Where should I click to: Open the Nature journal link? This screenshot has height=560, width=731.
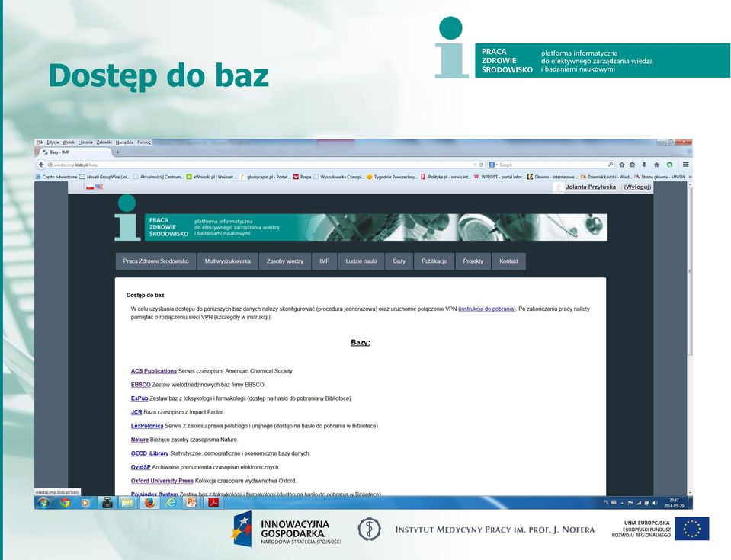click(x=139, y=440)
